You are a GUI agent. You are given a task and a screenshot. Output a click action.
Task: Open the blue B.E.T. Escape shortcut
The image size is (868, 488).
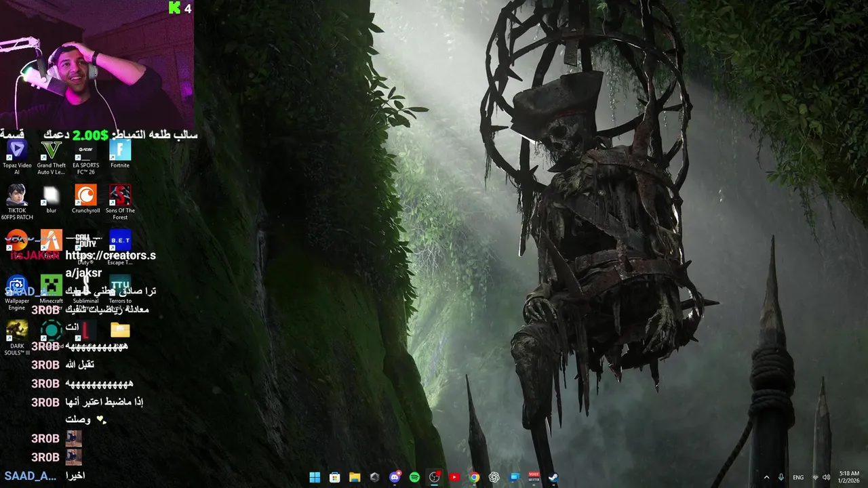pos(120,247)
